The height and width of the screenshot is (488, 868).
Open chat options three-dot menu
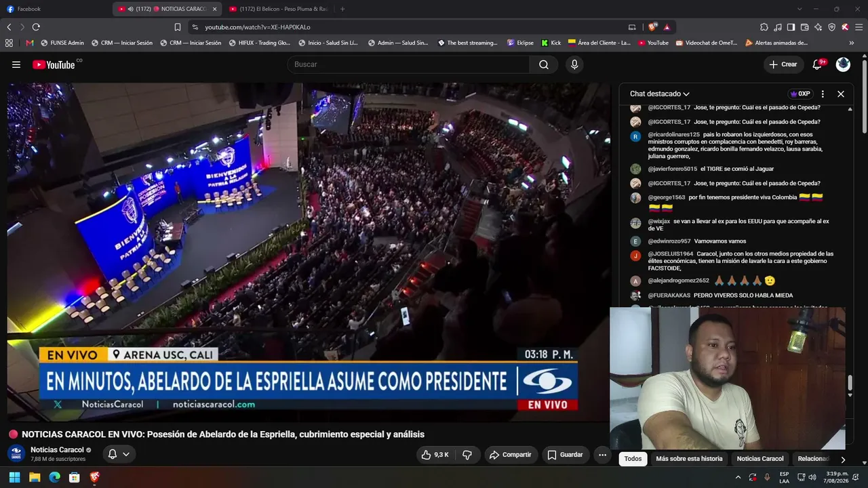click(x=823, y=94)
